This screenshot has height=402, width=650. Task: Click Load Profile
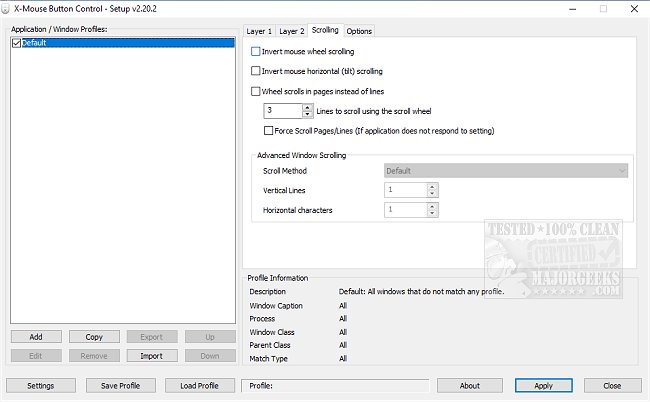[x=199, y=386]
